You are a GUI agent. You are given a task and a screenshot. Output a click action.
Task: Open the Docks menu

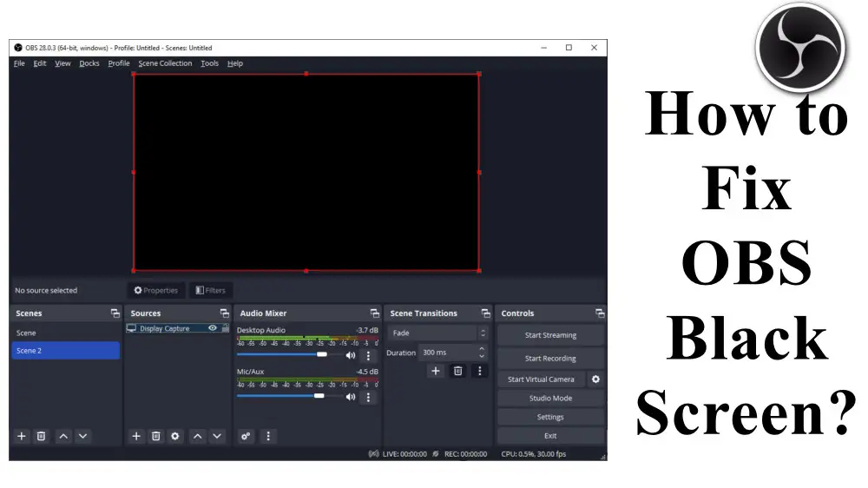tap(89, 63)
